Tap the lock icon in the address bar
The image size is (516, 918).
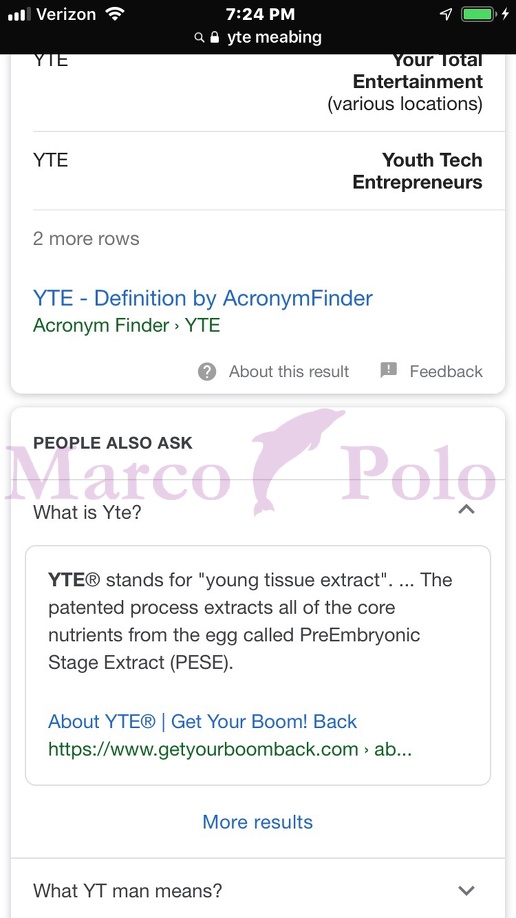tap(214, 37)
